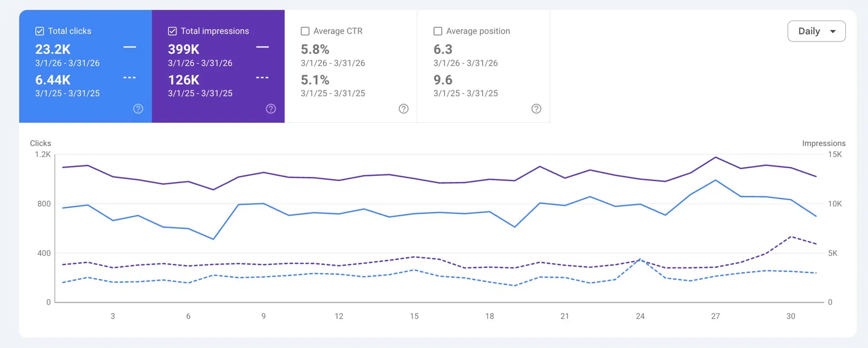868x348 pixels.
Task: Click 3/1/26 - 3/31/26 date under 23.2K
Action: point(67,63)
